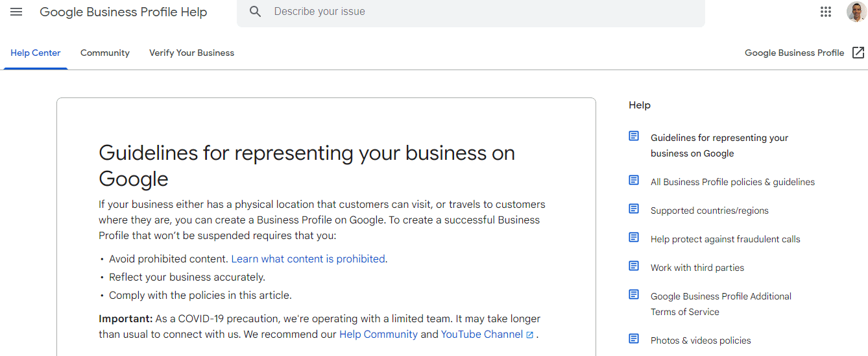Click the Google Business Profile Help title
This screenshot has height=356, width=868.
(123, 12)
